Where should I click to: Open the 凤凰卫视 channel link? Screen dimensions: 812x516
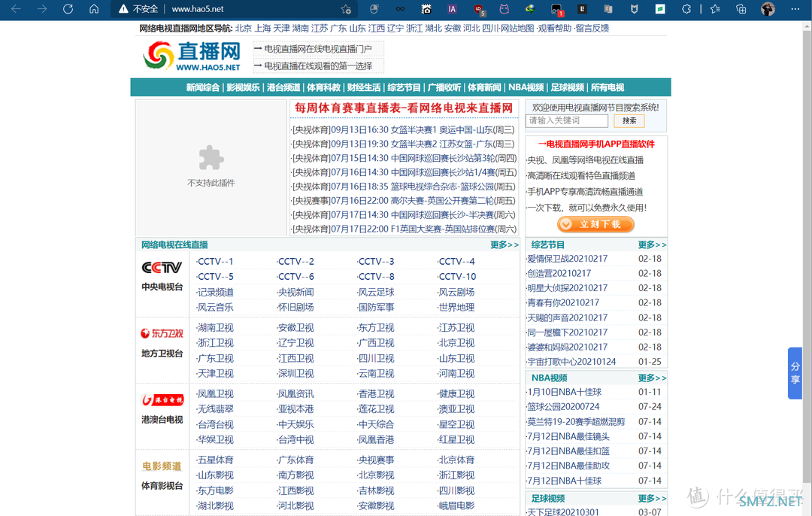tap(215, 393)
